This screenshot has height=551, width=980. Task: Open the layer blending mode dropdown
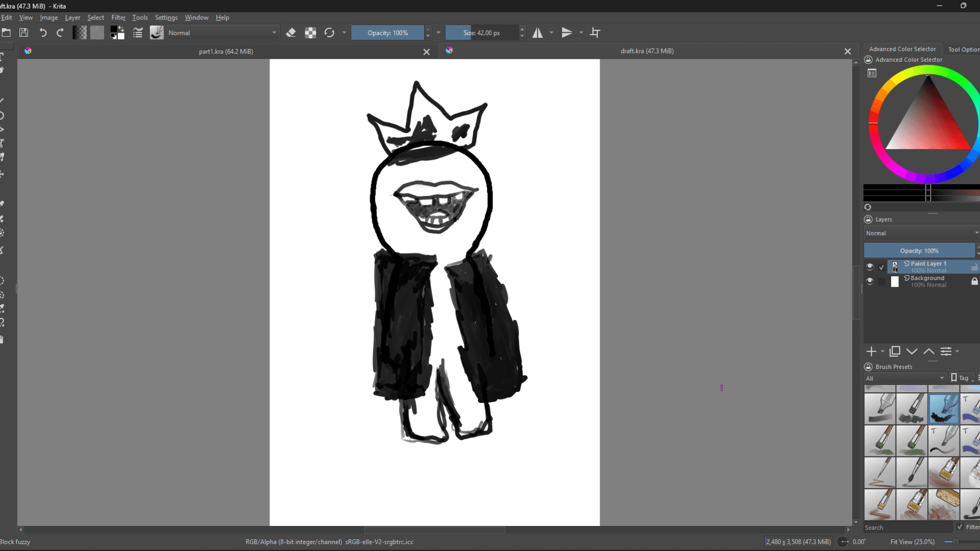(922, 233)
